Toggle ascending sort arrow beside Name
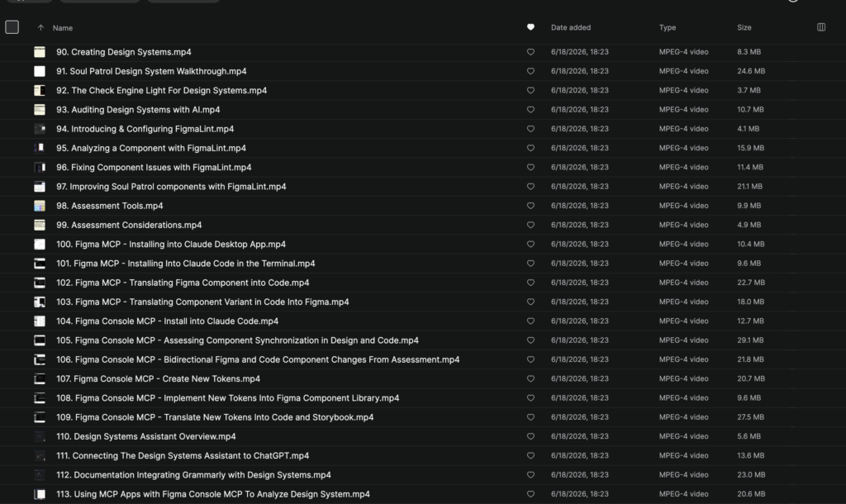This screenshot has width=846, height=504. click(40, 27)
